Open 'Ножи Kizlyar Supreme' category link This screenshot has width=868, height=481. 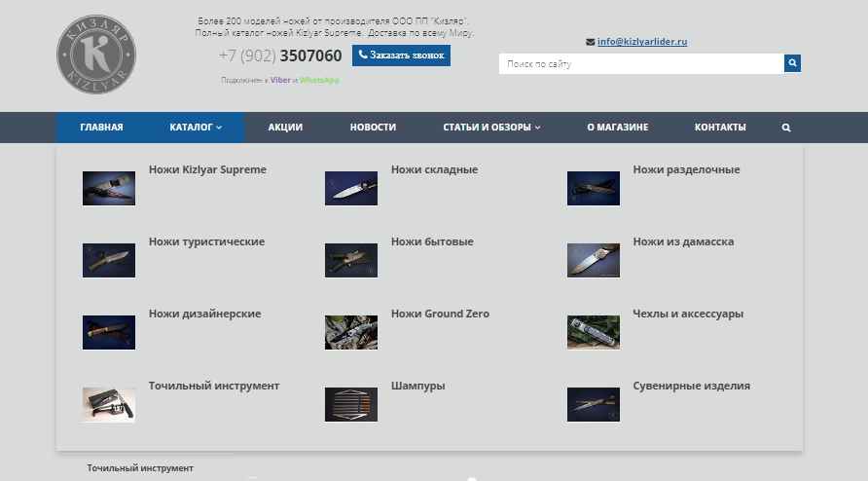[x=207, y=169]
